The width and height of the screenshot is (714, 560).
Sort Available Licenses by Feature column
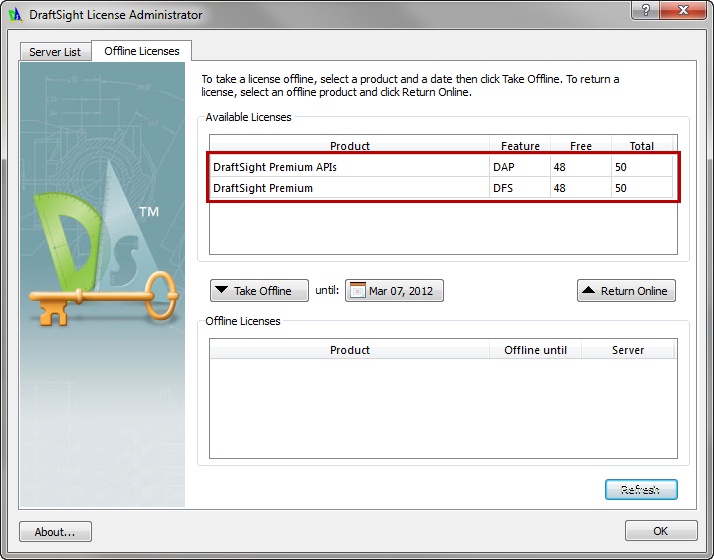pos(520,146)
